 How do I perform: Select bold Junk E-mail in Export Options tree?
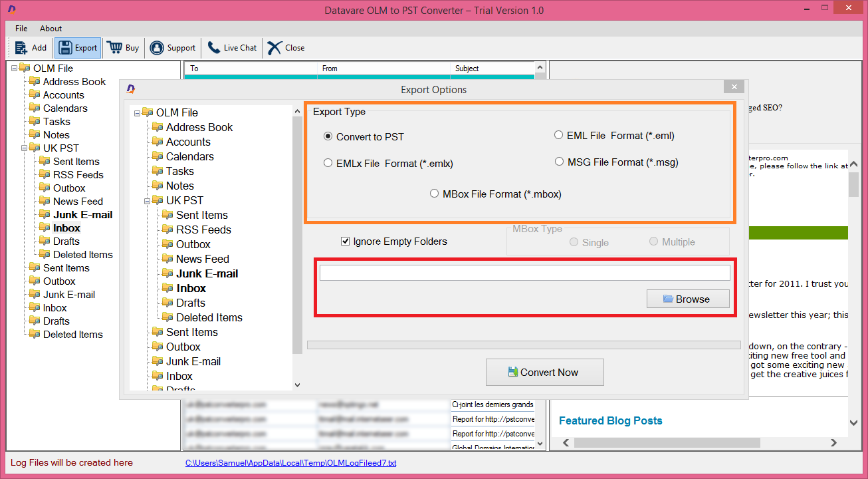207,273
